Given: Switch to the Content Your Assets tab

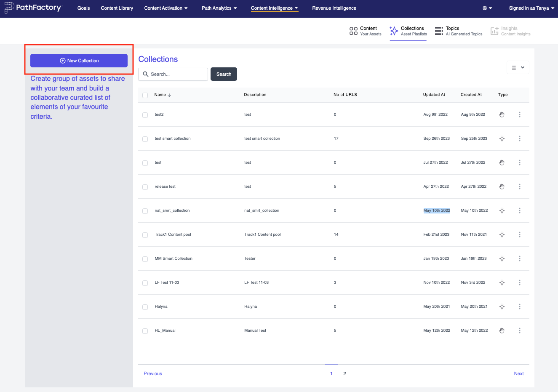Looking at the screenshot, I should (x=365, y=31).
